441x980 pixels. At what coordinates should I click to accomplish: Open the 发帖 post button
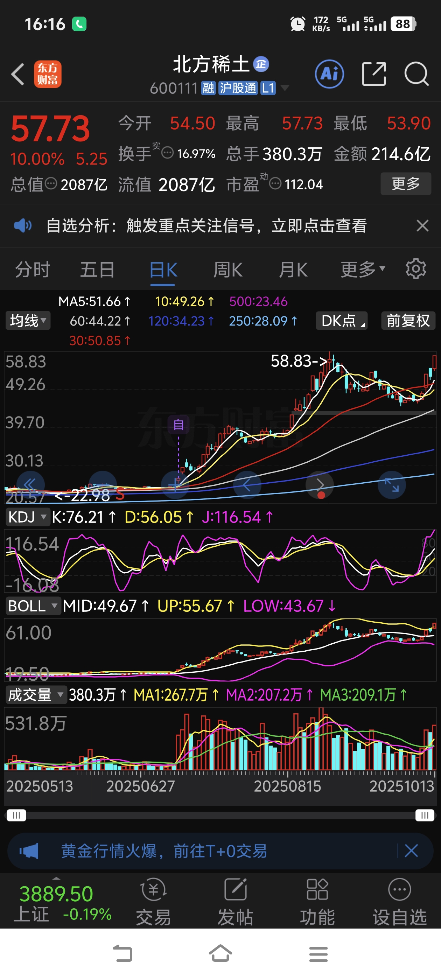coord(236,902)
